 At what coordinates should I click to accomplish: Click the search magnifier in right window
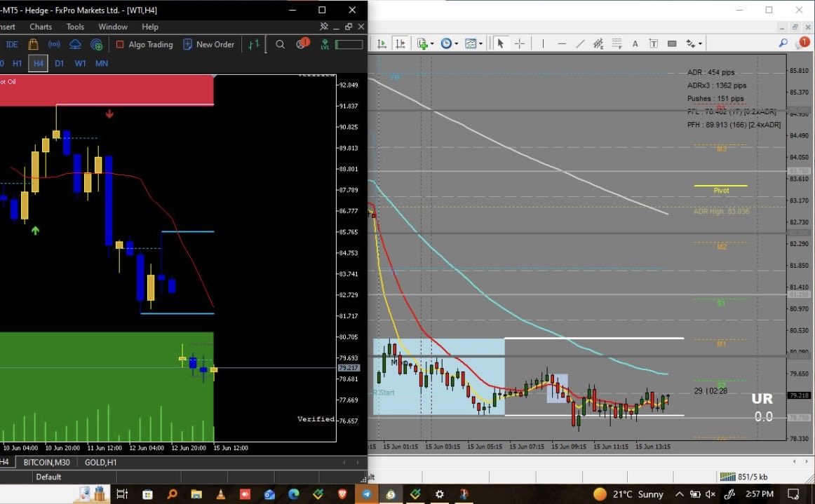tap(783, 43)
